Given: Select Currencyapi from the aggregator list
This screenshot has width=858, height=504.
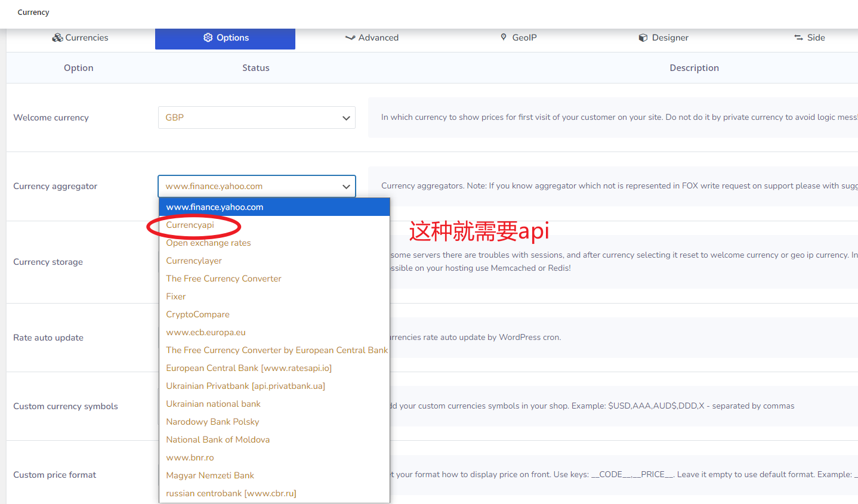Looking at the screenshot, I should [x=190, y=225].
